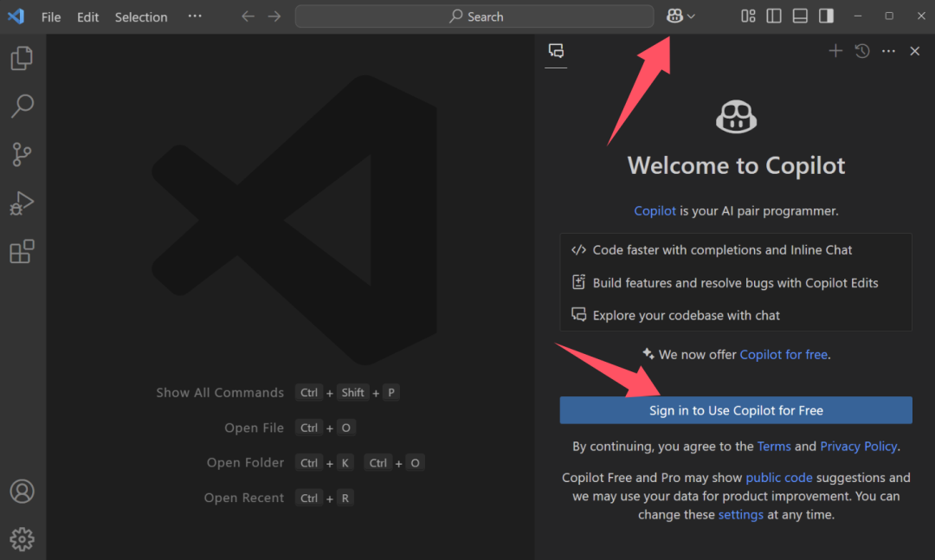This screenshot has width=935, height=560.
Task: Click the P key badge
Action: [x=391, y=392]
